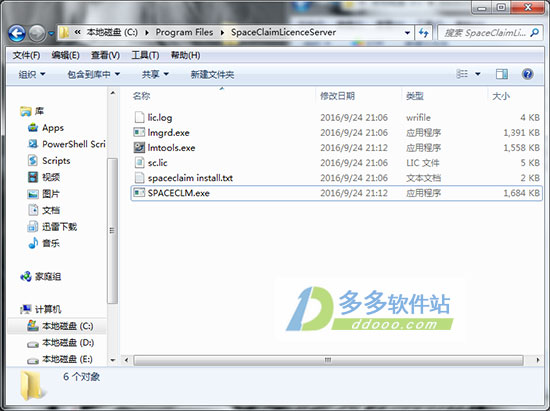Click the folder icon in the address bar
This screenshot has width=550, height=411.
63,33
